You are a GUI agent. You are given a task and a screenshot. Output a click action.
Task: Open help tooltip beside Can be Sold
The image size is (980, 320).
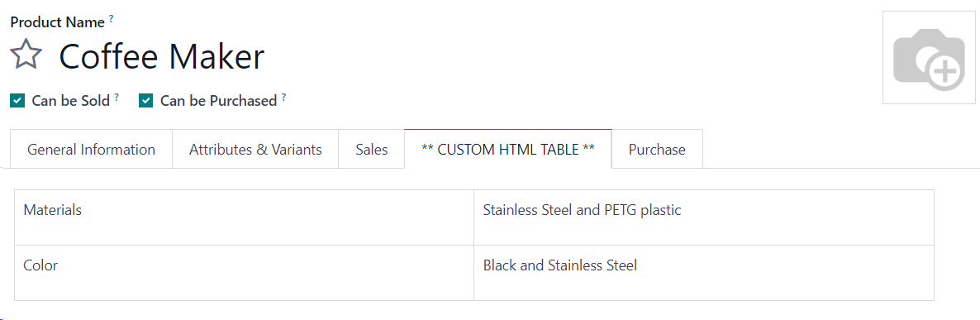pyautogui.click(x=117, y=97)
